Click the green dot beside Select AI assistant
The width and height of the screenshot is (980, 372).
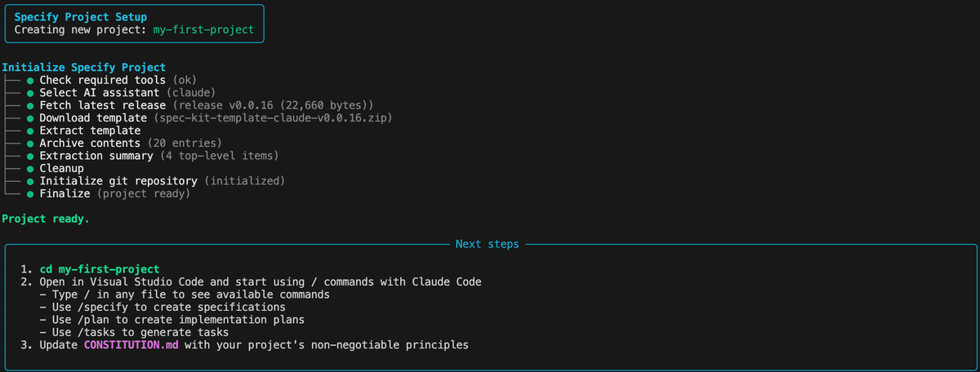coord(30,93)
